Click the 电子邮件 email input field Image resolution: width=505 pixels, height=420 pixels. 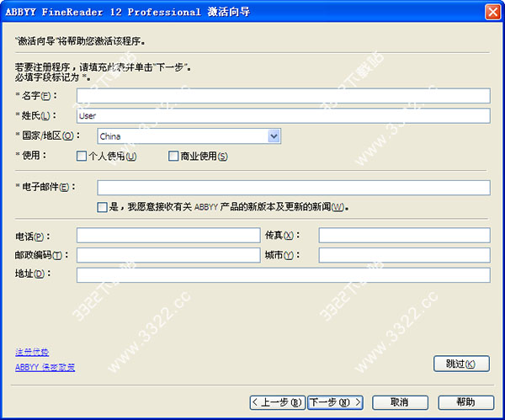(294, 188)
